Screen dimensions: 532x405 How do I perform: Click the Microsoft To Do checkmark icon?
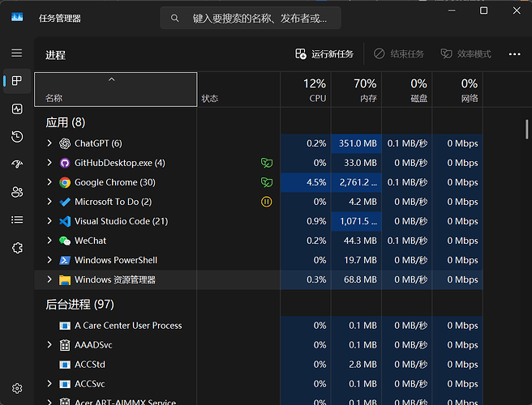[x=65, y=202]
